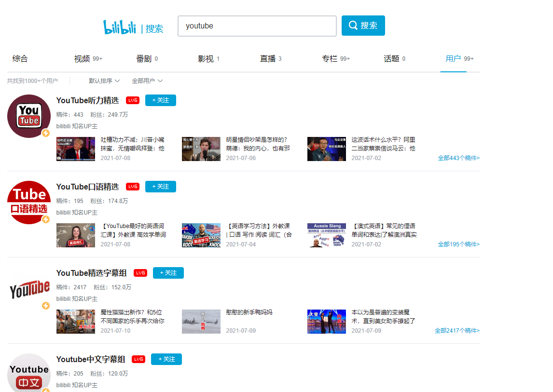This screenshot has width=553, height=392.
Task: Open 默认排序 sort dropdown
Action: point(104,81)
